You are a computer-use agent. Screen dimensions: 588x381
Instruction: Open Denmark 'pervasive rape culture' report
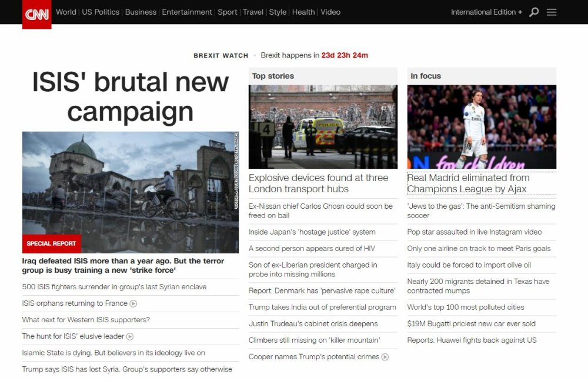coord(322,291)
